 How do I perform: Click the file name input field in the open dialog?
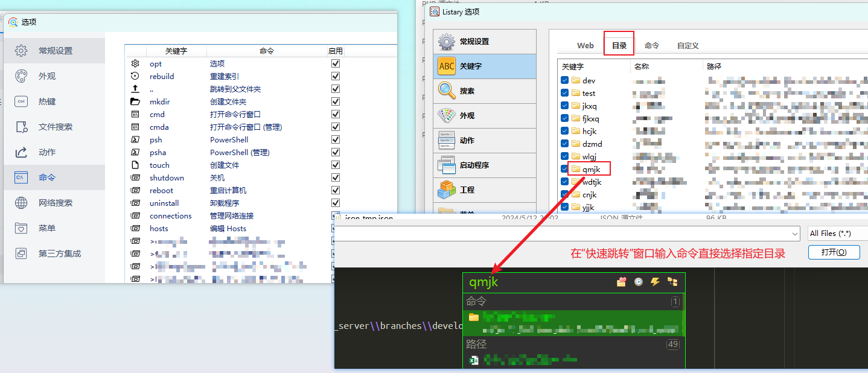tap(562, 234)
